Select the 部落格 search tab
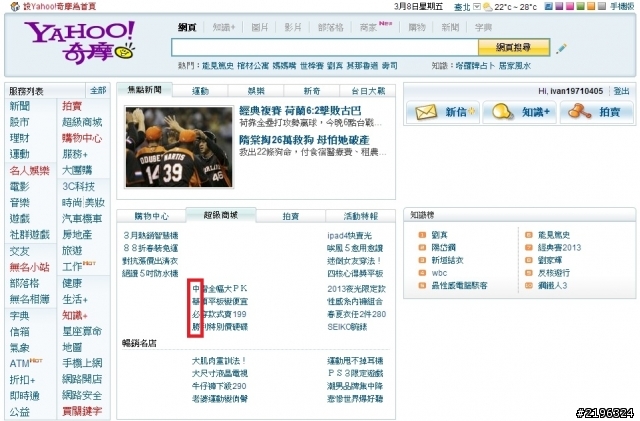The width and height of the screenshot is (640, 421). 330,27
